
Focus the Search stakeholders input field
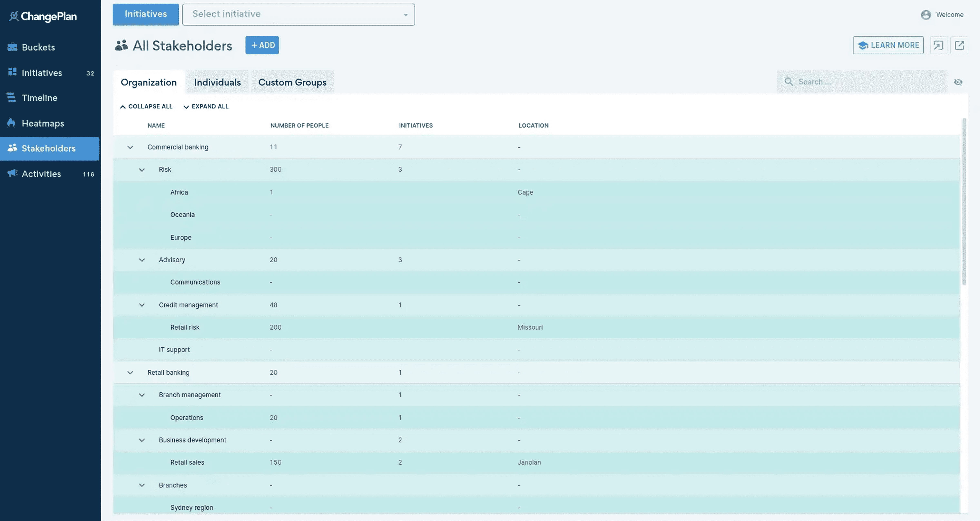867,82
